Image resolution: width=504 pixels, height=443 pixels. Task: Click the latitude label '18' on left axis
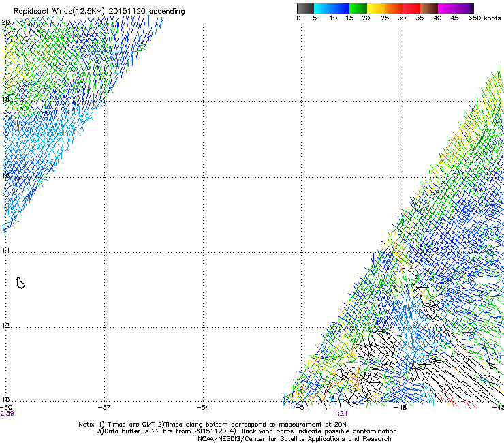tap(5, 99)
